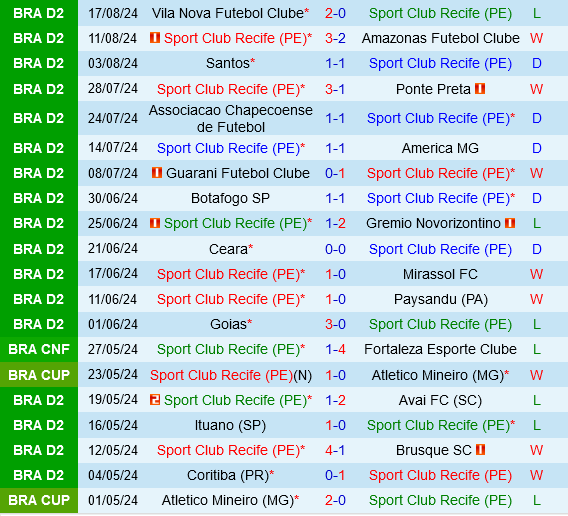Click the 0-0 score in the Ceara match
Screen dimensions: 568x516
point(335,249)
